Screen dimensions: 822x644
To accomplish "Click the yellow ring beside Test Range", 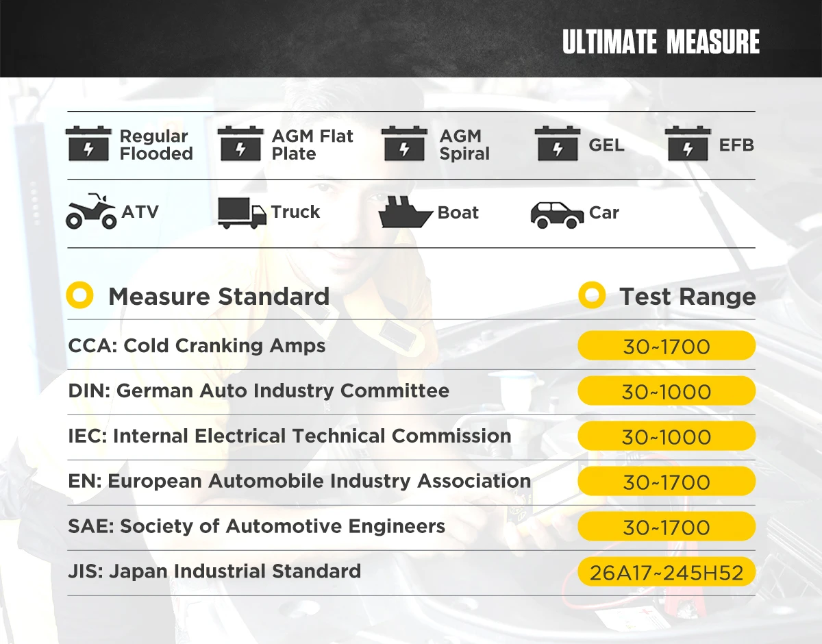I will [592, 296].
